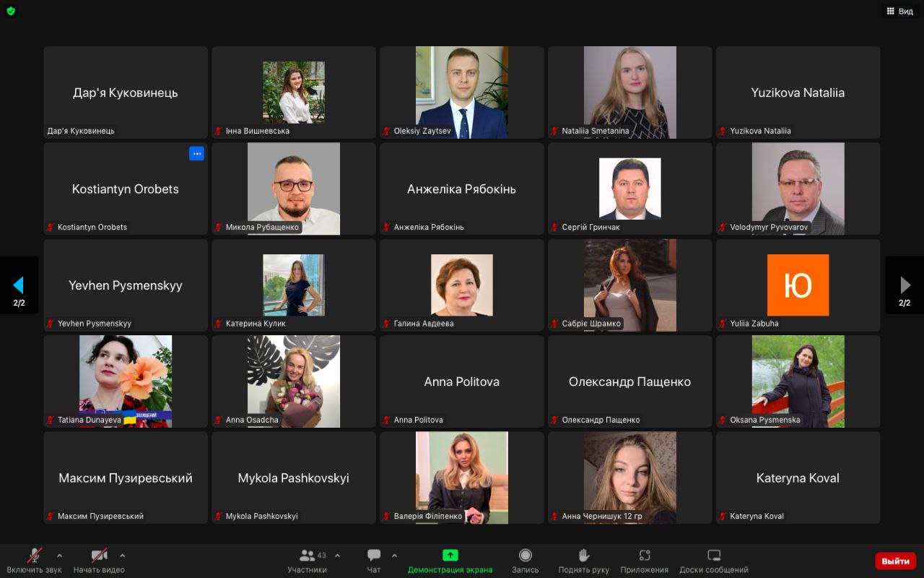The width and height of the screenshot is (924, 578).
Task: Click the green encryption shield icon
Action: click(11, 11)
